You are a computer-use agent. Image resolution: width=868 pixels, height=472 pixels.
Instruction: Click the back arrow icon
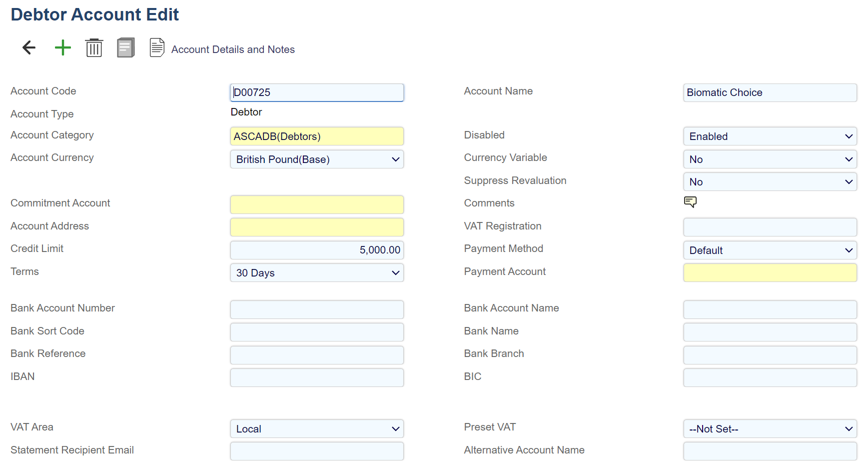(29, 48)
